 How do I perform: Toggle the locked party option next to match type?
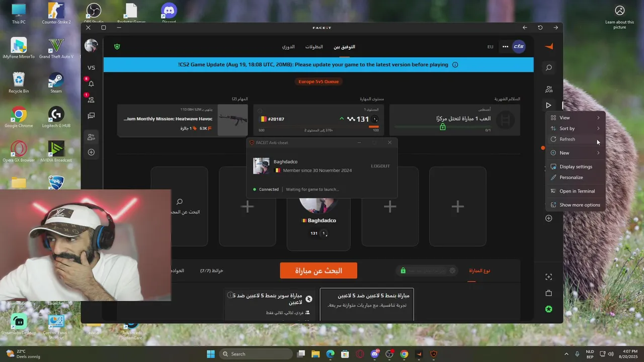pos(427,270)
